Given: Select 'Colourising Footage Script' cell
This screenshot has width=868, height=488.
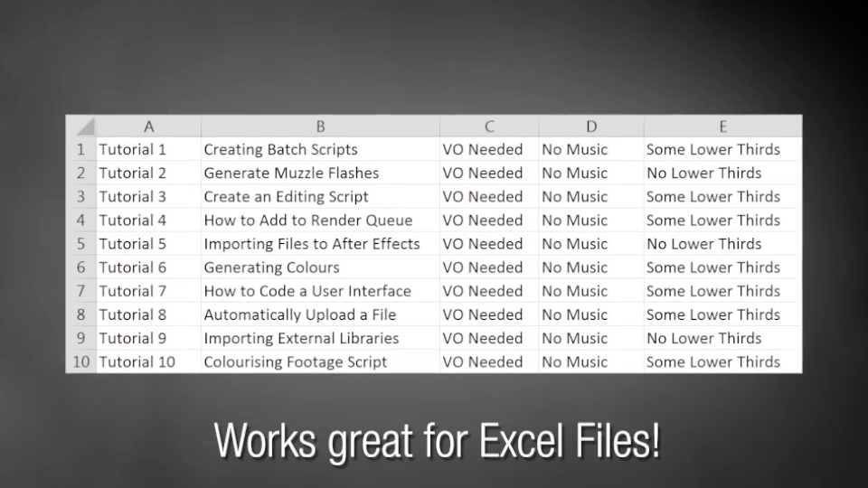Looking at the screenshot, I should (x=320, y=361).
